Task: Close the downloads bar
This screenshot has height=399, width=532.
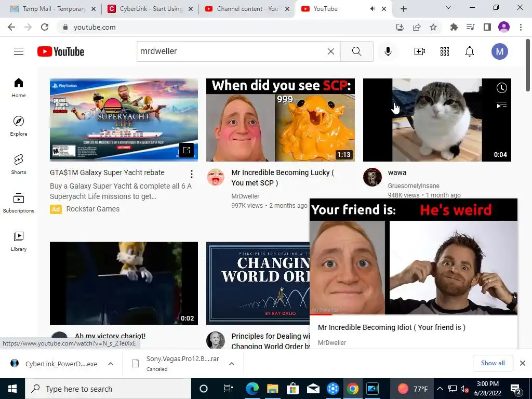Action: click(x=523, y=363)
